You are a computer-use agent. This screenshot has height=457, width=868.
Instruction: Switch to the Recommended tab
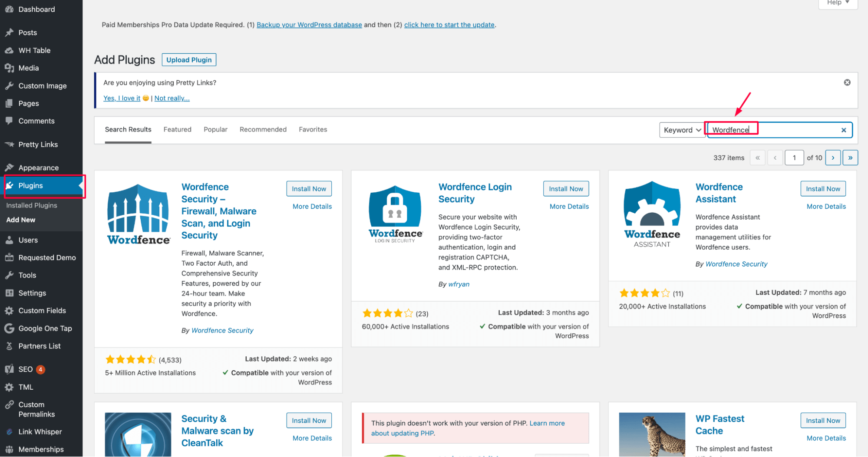[263, 129]
